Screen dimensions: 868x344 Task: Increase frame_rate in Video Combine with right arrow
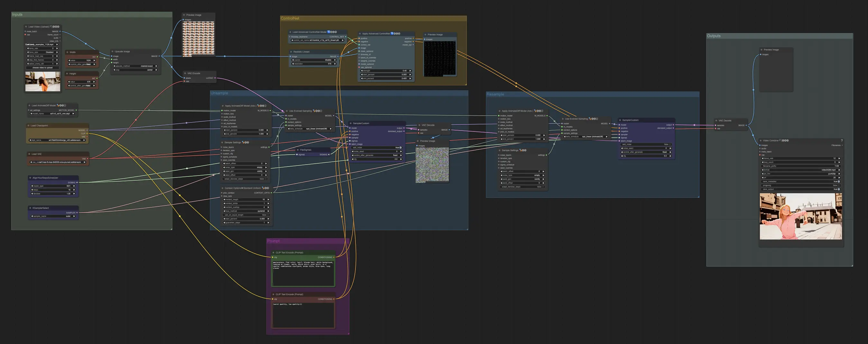(839, 158)
